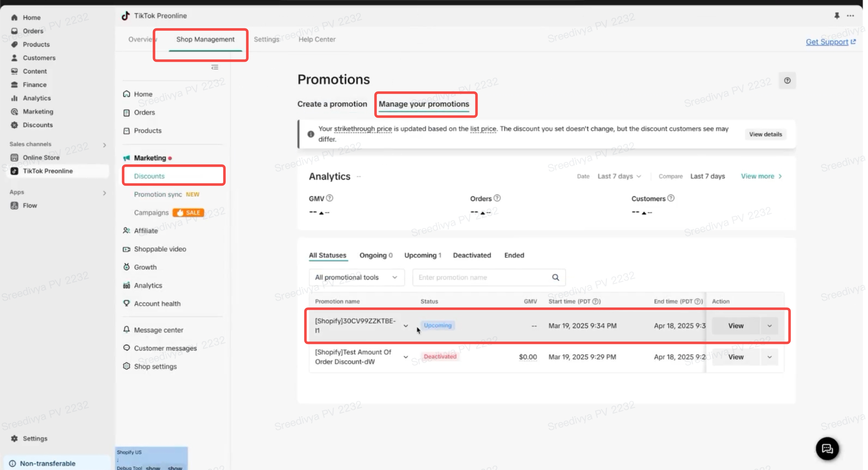Open Shoppable video section
Screen dimensions: 868x470
(160, 249)
